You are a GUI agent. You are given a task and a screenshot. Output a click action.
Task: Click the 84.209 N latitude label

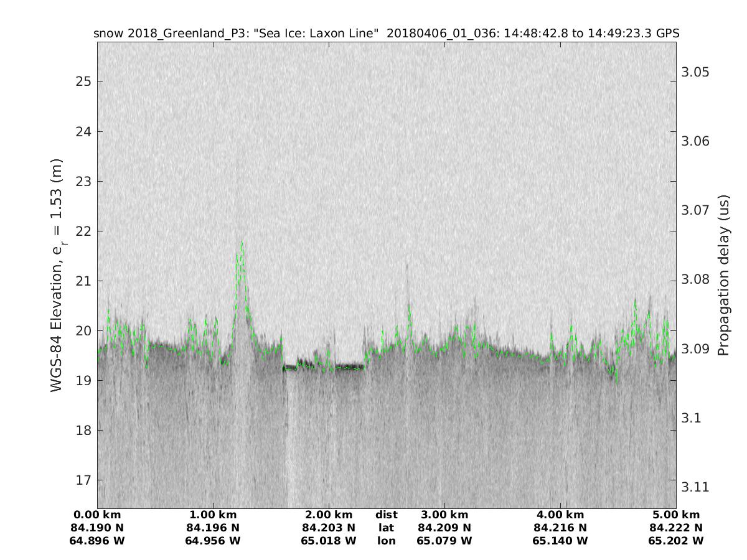pos(444,528)
